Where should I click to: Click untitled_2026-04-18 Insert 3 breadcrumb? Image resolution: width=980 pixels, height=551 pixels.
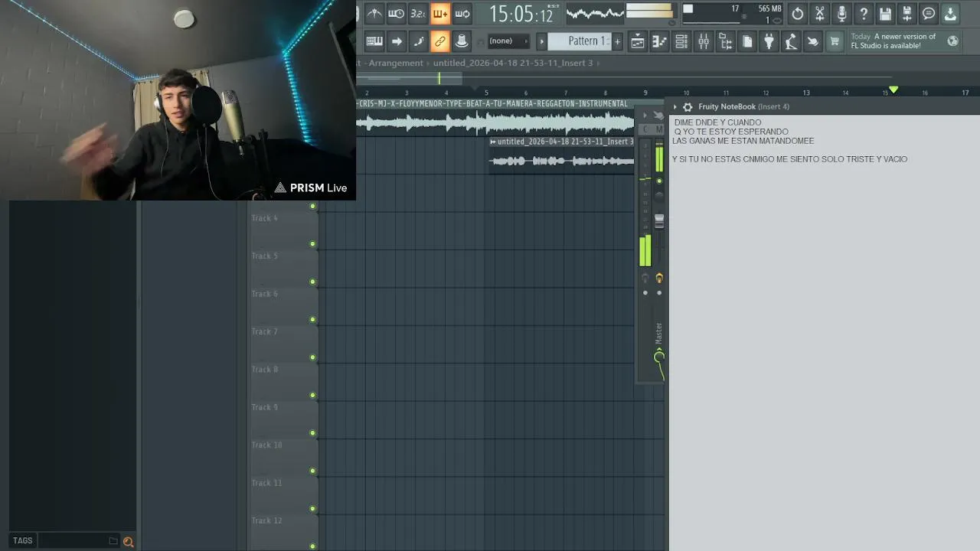click(512, 63)
